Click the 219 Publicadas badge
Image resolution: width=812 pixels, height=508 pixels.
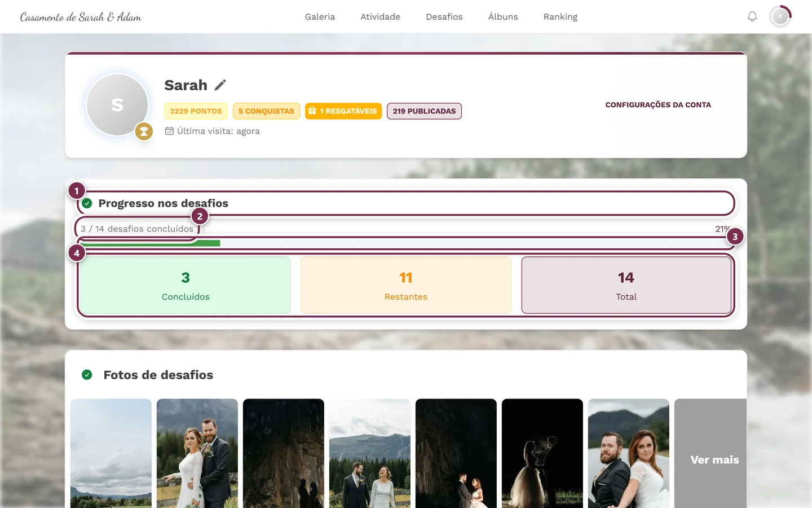(x=424, y=111)
